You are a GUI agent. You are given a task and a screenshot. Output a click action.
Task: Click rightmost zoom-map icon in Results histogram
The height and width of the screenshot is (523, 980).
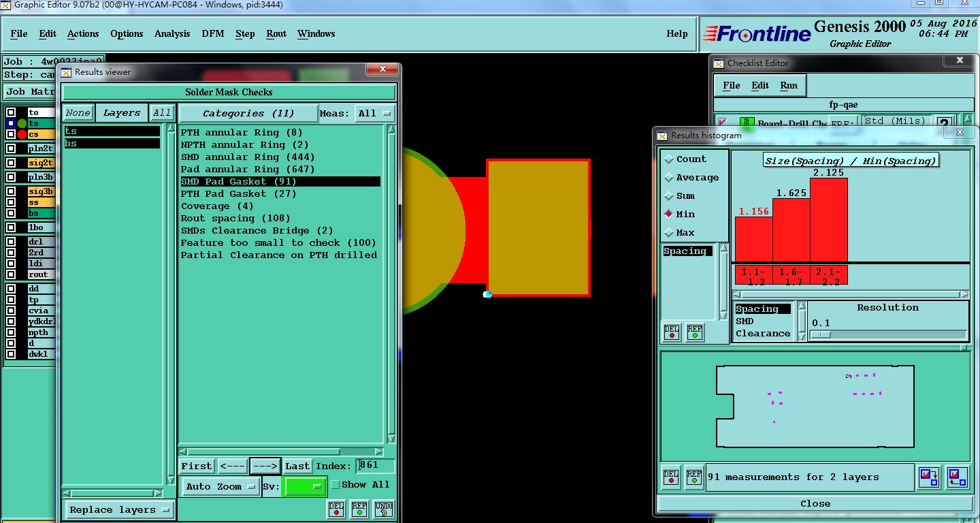point(957,477)
